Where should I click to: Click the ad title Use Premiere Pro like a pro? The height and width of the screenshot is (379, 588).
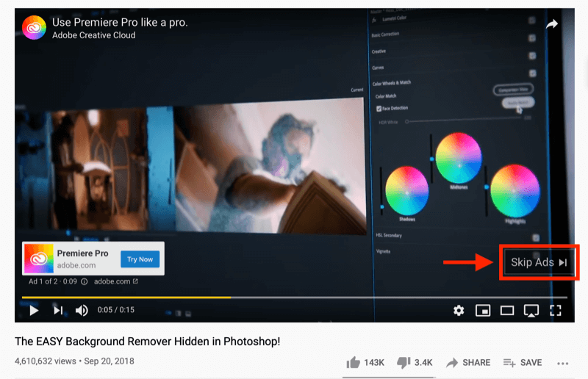(120, 23)
